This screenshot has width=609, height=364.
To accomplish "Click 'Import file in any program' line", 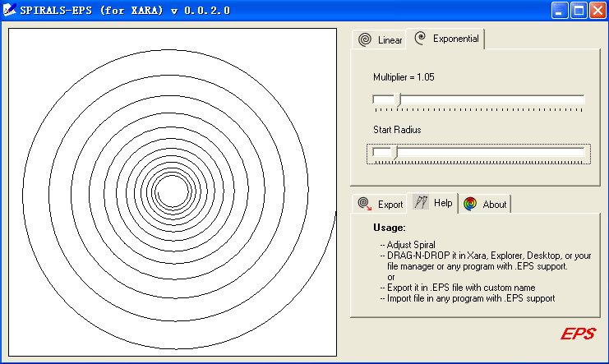I will (468, 298).
